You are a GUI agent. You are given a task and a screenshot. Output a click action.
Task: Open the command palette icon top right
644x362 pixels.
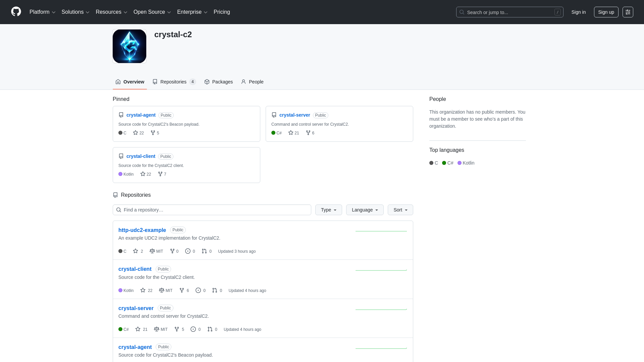628,12
